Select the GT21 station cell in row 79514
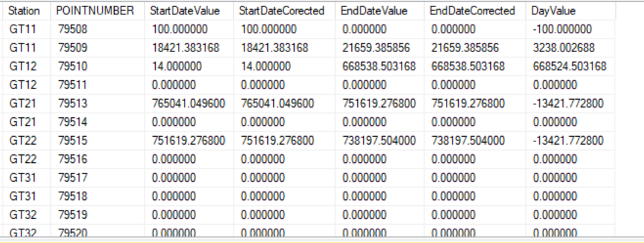 coord(27,122)
